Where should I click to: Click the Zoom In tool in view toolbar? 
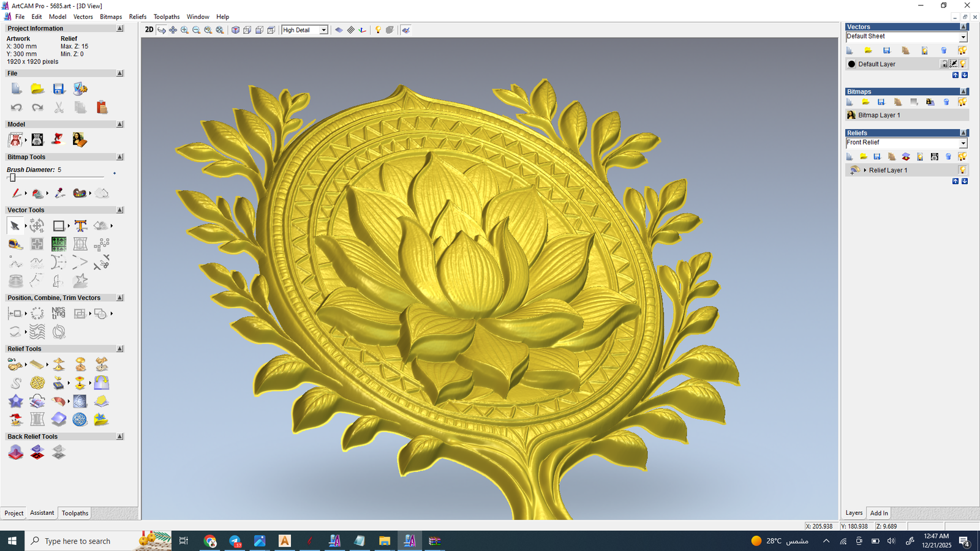(x=184, y=30)
